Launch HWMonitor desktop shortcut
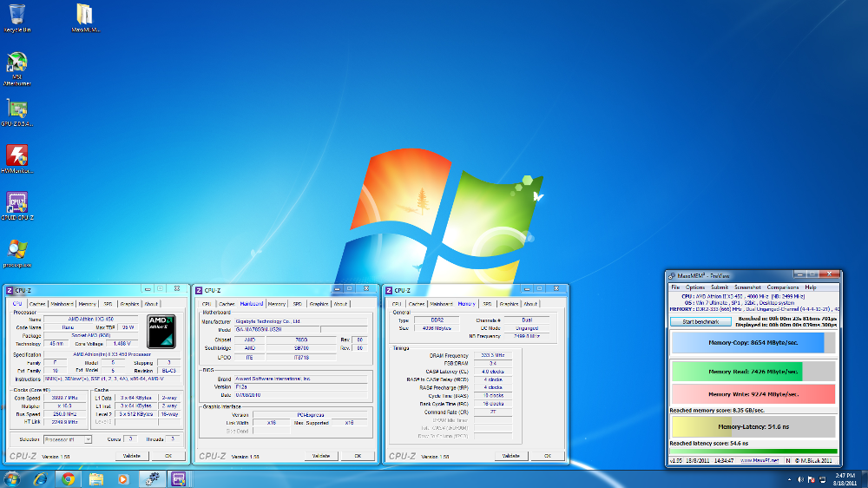Screen dimensions: 868x488 tap(16, 159)
